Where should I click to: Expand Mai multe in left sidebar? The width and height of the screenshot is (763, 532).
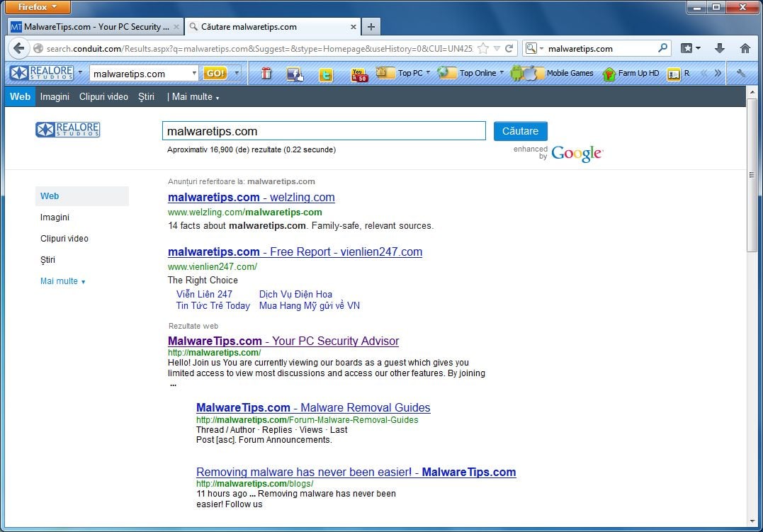coord(63,281)
